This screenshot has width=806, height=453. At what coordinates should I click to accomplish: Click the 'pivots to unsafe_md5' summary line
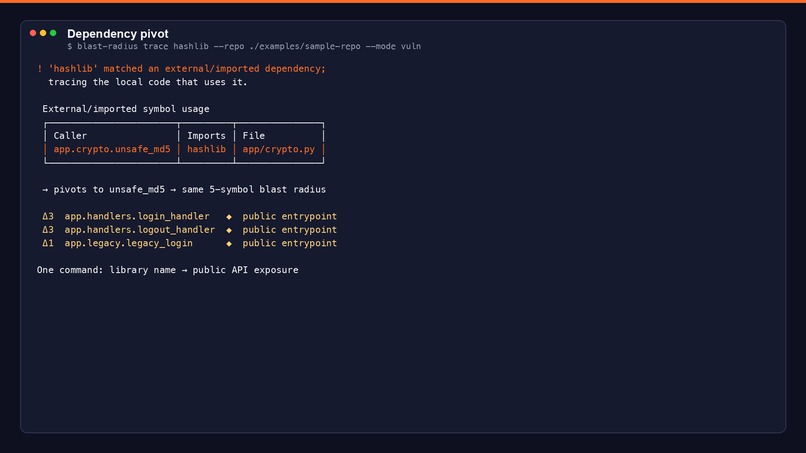[x=184, y=189]
